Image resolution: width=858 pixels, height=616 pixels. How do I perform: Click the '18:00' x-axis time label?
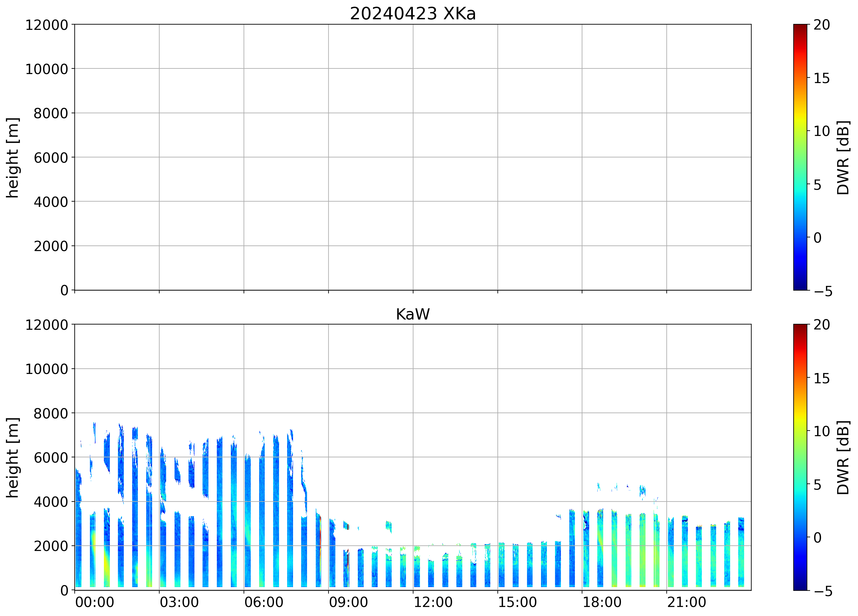(x=602, y=602)
